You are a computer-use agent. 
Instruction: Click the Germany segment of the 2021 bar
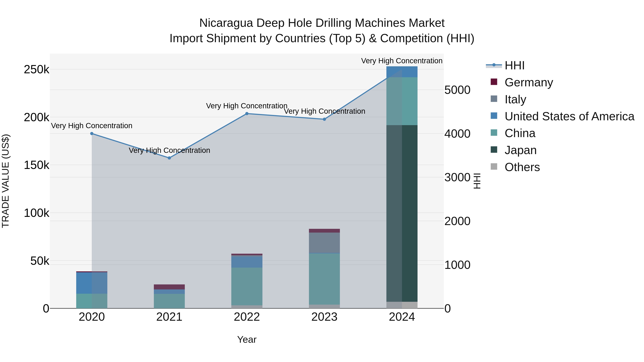(x=169, y=287)
